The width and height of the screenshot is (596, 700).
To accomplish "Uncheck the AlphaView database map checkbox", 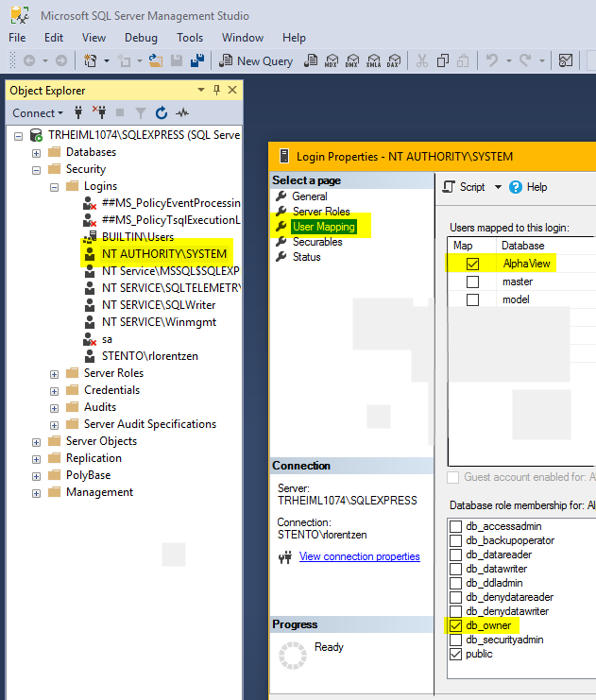I will coord(472,265).
